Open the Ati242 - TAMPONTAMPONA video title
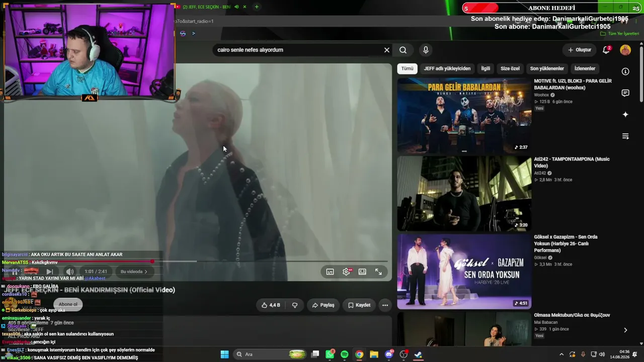This screenshot has height=362, width=644. coord(572,162)
